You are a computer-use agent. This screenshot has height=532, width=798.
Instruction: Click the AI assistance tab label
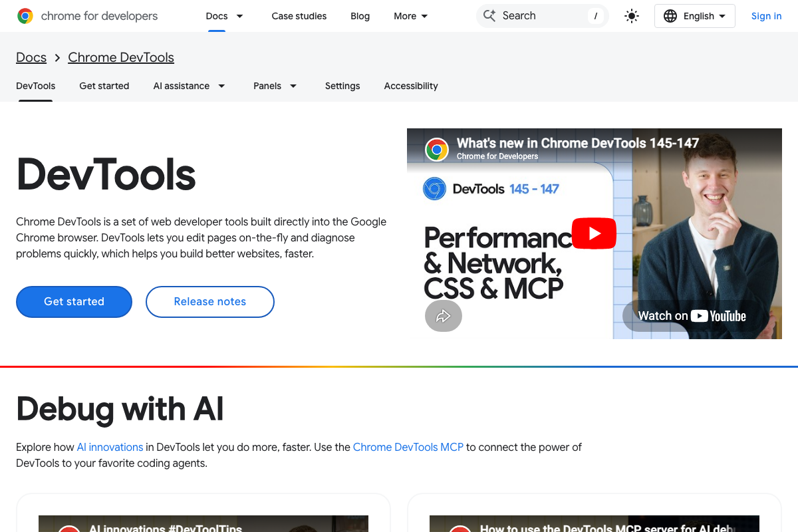[x=182, y=86]
